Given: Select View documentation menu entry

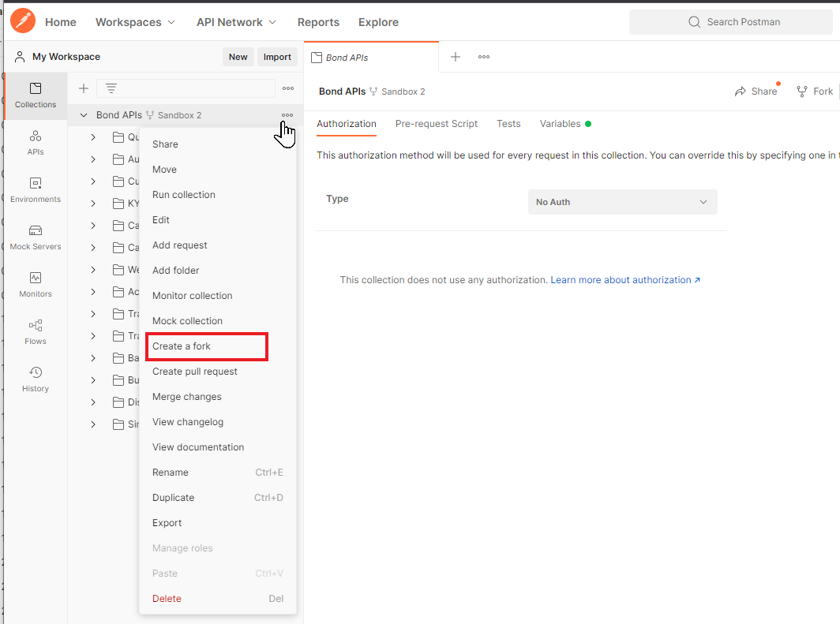Looking at the screenshot, I should tap(218, 447).
